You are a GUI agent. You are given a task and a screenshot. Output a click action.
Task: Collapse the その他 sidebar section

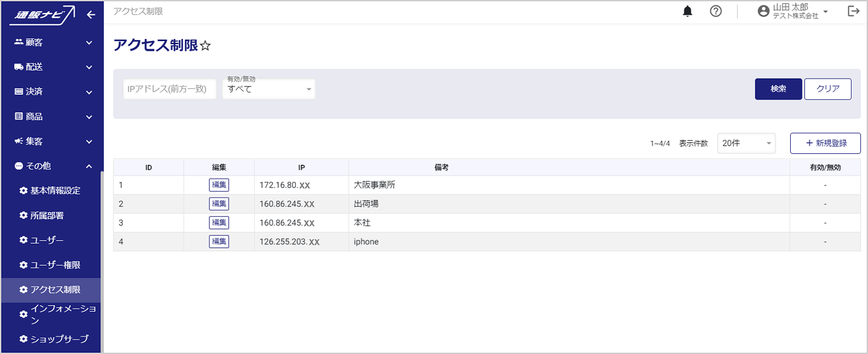click(52, 166)
